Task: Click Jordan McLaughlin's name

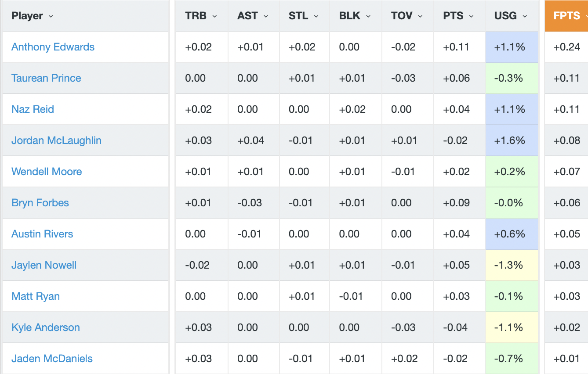Action: point(56,140)
